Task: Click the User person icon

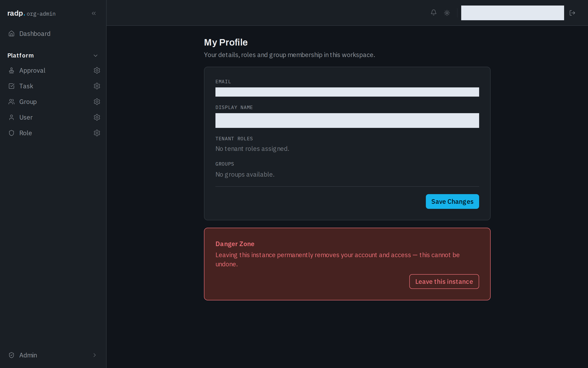Action: (x=11, y=117)
